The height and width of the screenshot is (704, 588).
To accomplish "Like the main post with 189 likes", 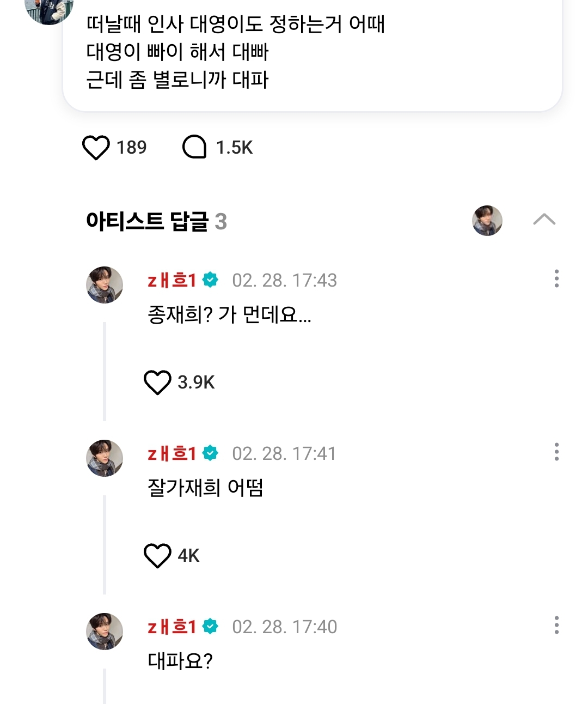I will pyautogui.click(x=96, y=148).
